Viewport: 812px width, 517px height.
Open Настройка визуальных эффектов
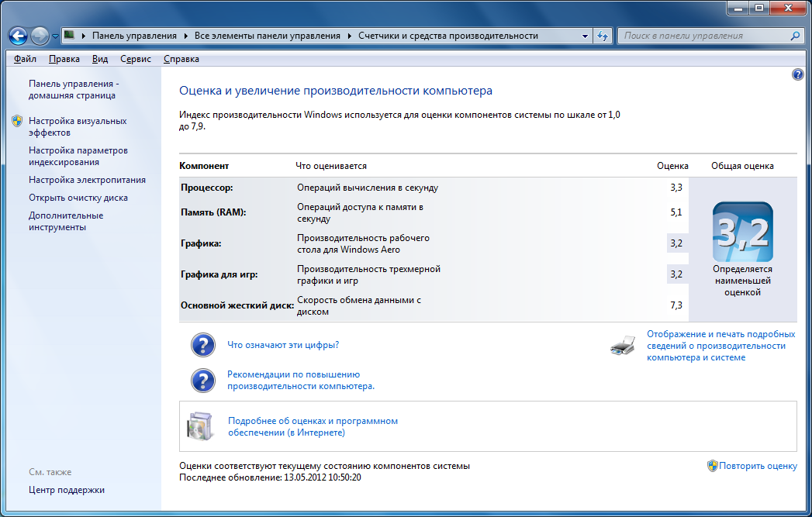[x=78, y=127]
